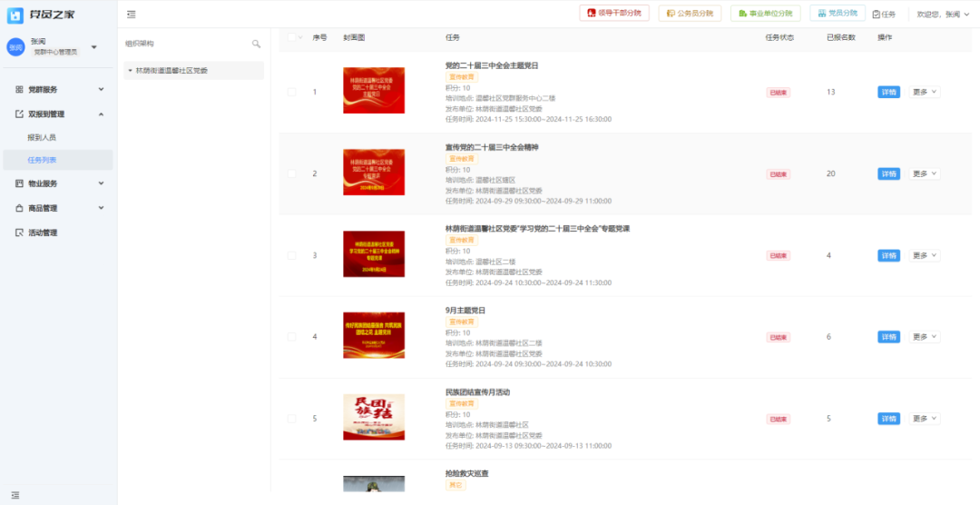Click 详情 for row 3 专题党课
Viewport: 980px width, 505px height.
tap(888, 255)
